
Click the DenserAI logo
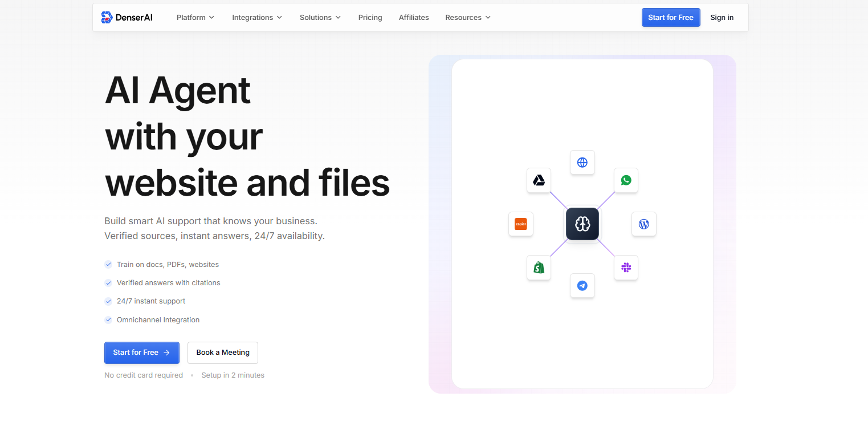[127, 17]
